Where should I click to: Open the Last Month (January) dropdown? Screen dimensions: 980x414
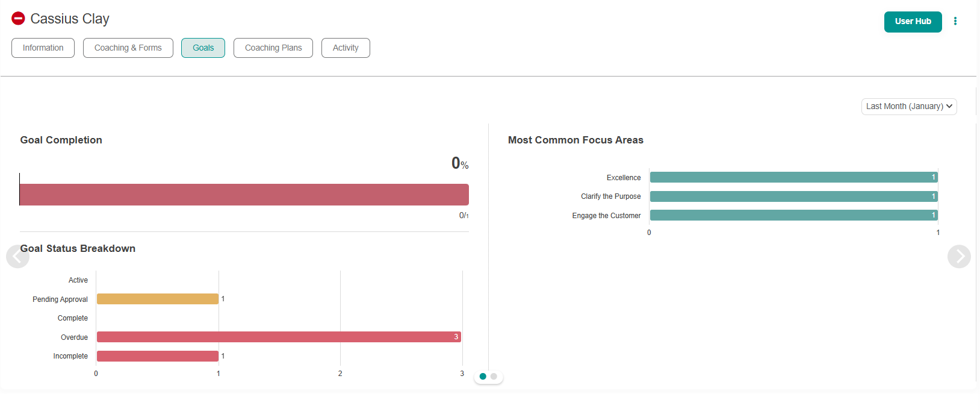[x=908, y=107]
